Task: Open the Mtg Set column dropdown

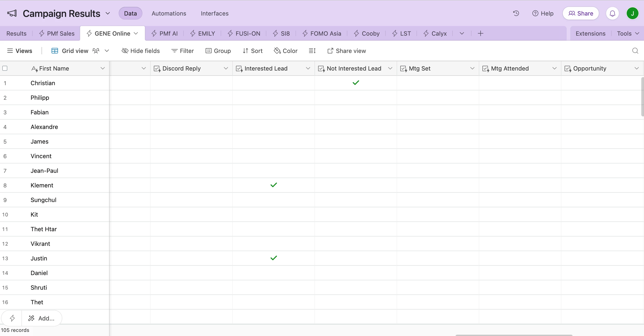Action: [x=472, y=68]
